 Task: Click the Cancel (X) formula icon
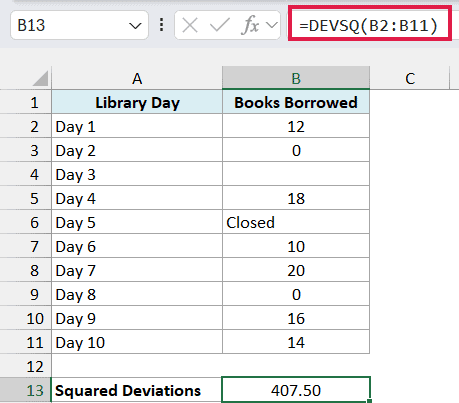(x=190, y=25)
